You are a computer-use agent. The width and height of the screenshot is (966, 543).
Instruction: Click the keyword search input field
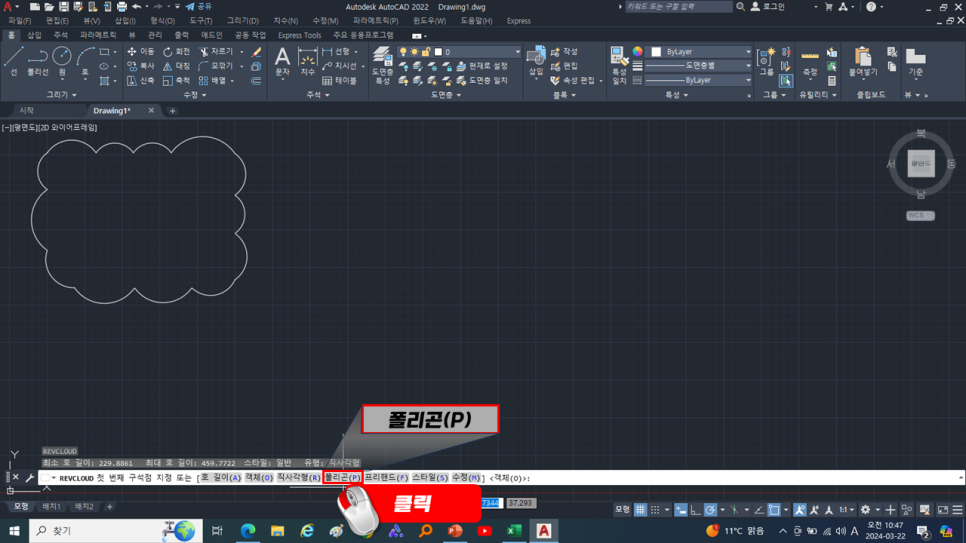point(678,7)
